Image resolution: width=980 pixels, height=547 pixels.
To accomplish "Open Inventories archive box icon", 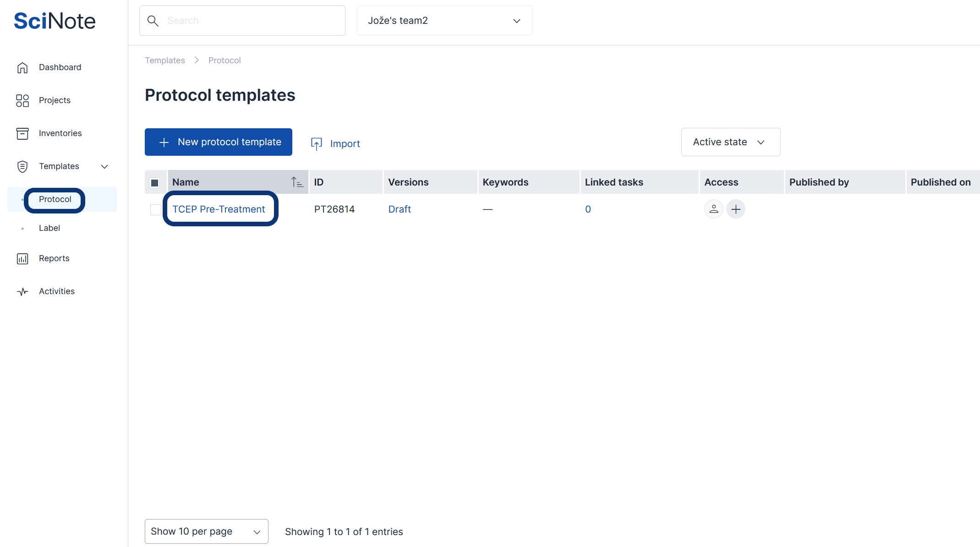I will (22, 133).
